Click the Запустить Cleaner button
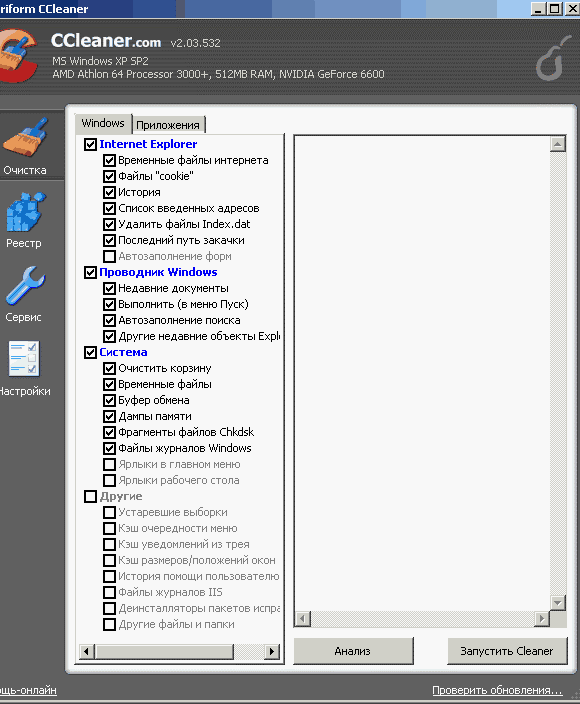Viewport: 580px width, 704px height. pos(507,651)
